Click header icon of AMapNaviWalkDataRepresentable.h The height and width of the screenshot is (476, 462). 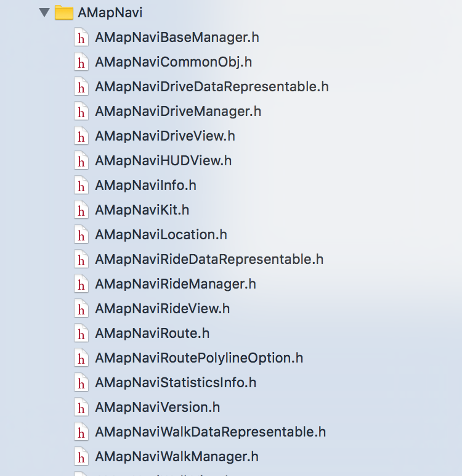coord(81,432)
